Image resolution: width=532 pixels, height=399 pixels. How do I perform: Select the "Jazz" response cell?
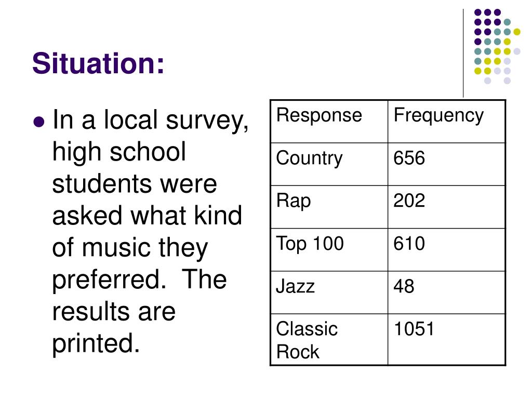click(x=295, y=286)
